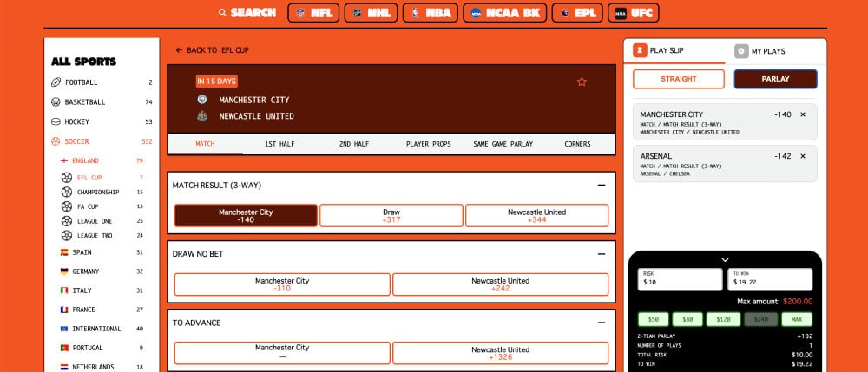Select the Match tab

coord(206,144)
